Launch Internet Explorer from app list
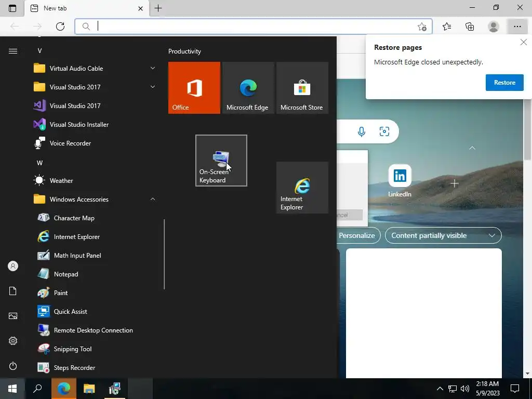Screen dimensions: 532x399 (x=95, y=236)
